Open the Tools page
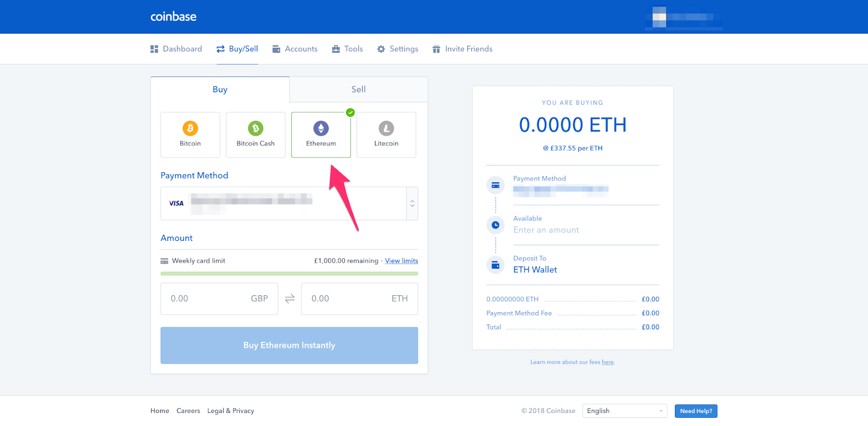The width and height of the screenshot is (868, 426). 347,49
